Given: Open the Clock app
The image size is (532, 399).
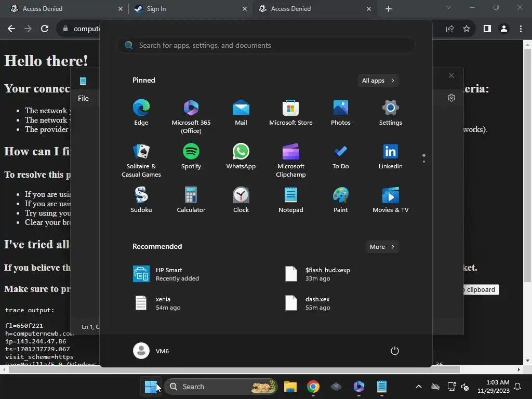Looking at the screenshot, I should point(241,200).
